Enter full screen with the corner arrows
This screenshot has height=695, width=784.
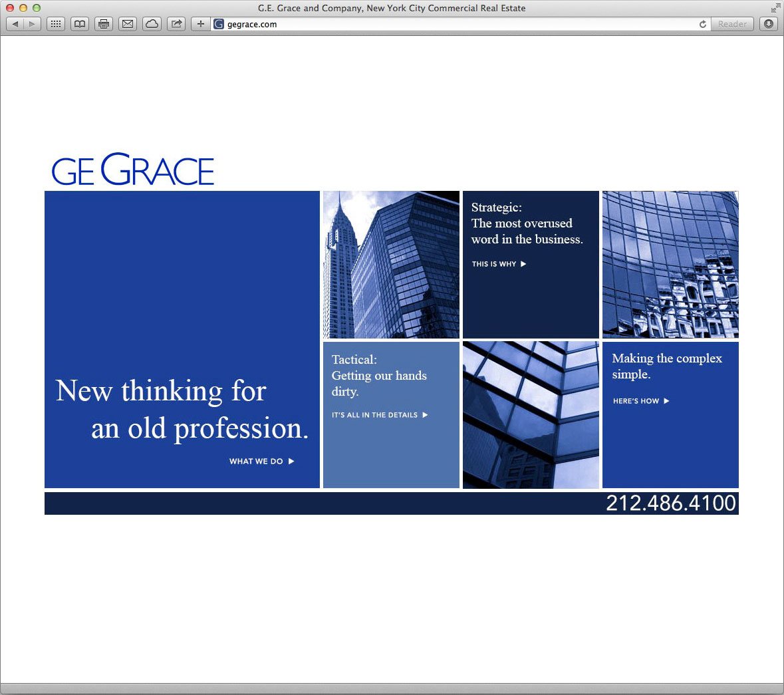click(x=775, y=8)
